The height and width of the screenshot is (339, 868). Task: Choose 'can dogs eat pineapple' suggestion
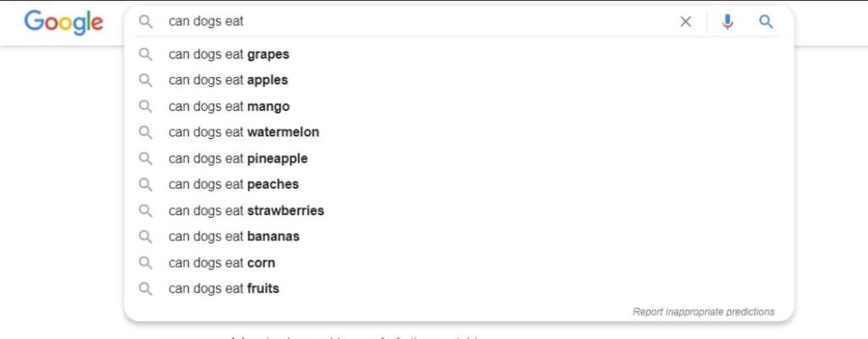[459, 158]
